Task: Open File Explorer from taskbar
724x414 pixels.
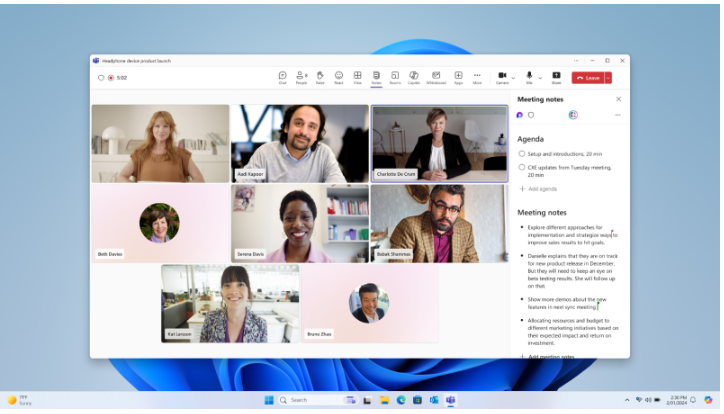Action: (x=384, y=400)
